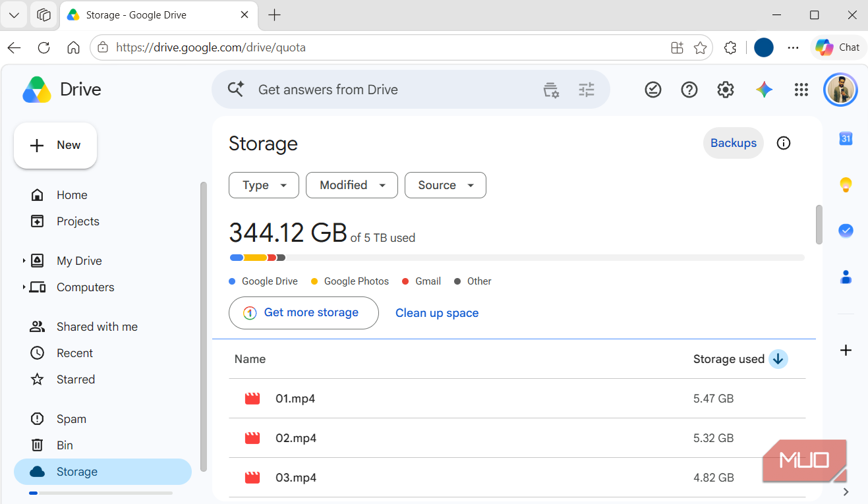
Task: Expand the My Drive tree arrow
Action: coord(24,261)
